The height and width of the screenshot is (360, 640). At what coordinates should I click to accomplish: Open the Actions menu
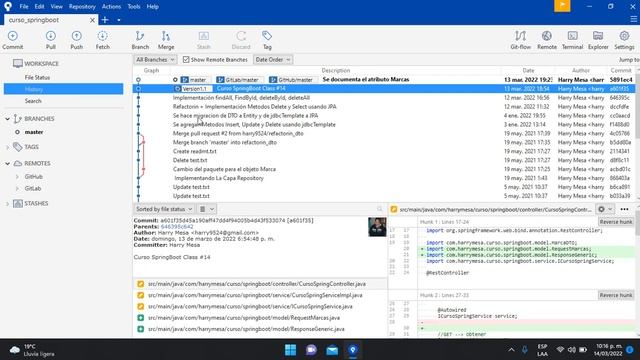tap(111, 7)
